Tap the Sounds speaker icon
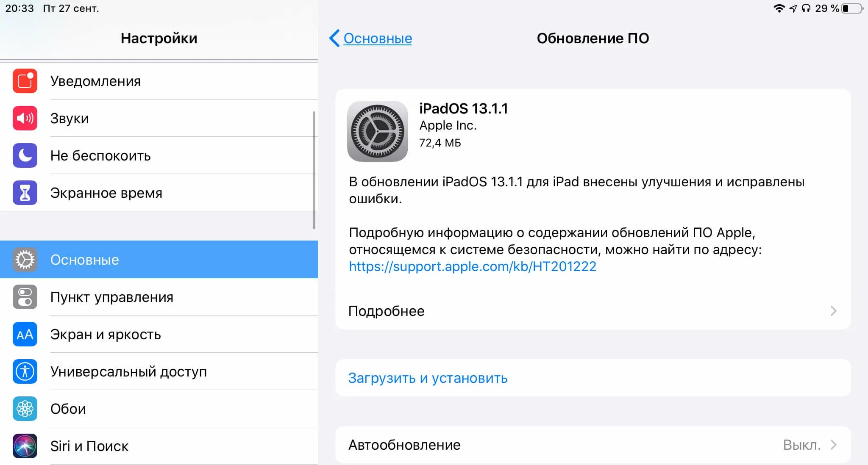Viewport: 868px width, 465px height. click(25, 118)
